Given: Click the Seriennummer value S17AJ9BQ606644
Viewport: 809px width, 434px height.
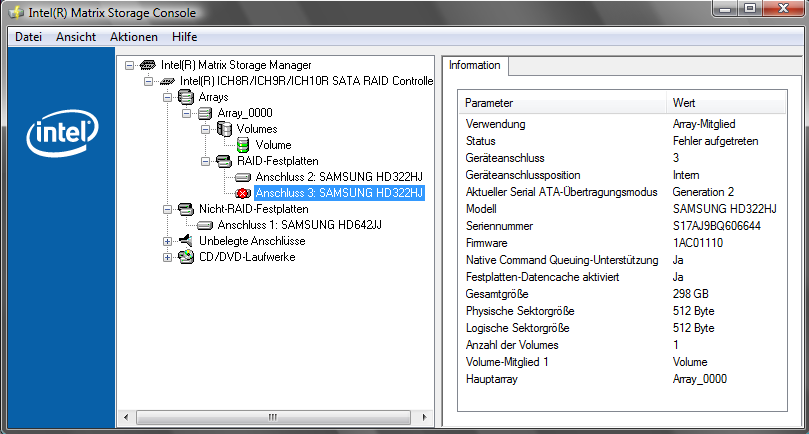Looking at the screenshot, I should [x=717, y=226].
